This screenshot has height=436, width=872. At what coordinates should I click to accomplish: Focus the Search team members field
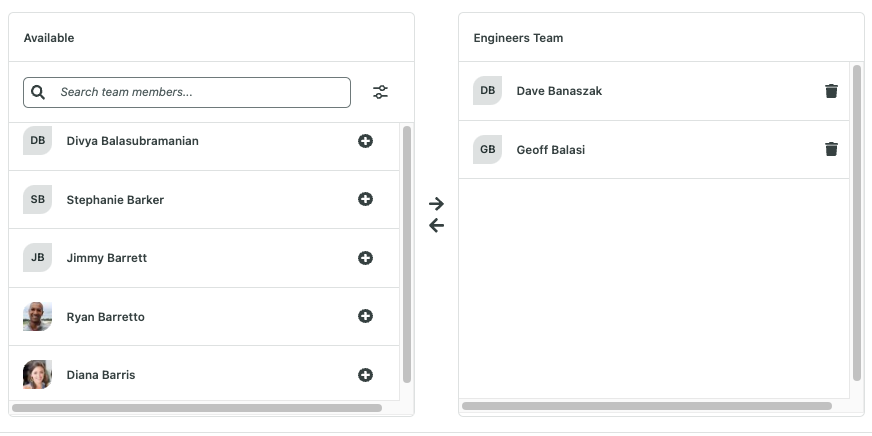click(x=187, y=92)
